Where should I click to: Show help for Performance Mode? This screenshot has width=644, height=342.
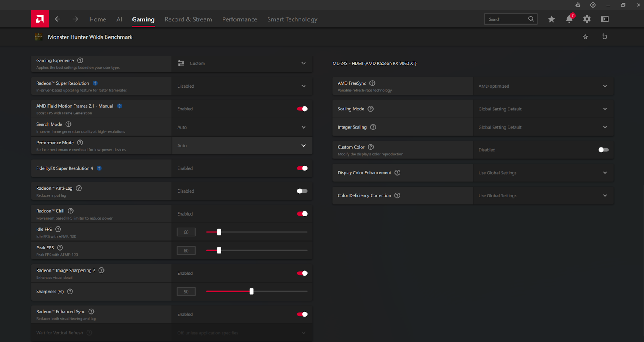[80, 143]
